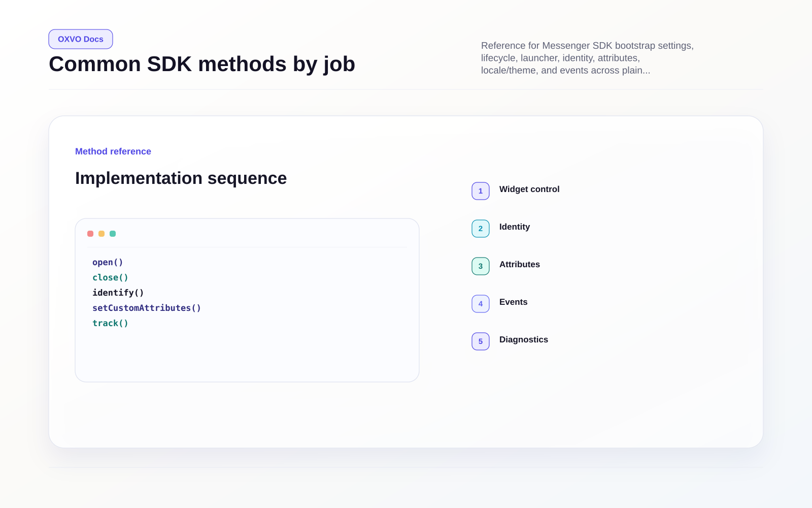Screen dimensions: 812x508
Task: Select the track() code line
Action: point(110,323)
